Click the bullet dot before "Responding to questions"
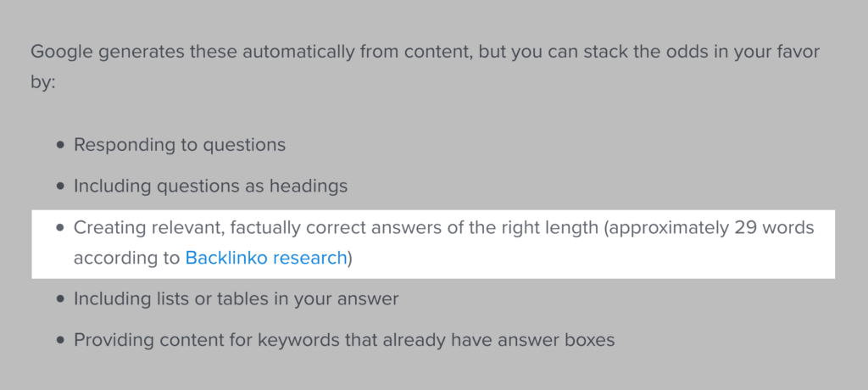The width and height of the screenshot is (868, 390). click(60, 146)
